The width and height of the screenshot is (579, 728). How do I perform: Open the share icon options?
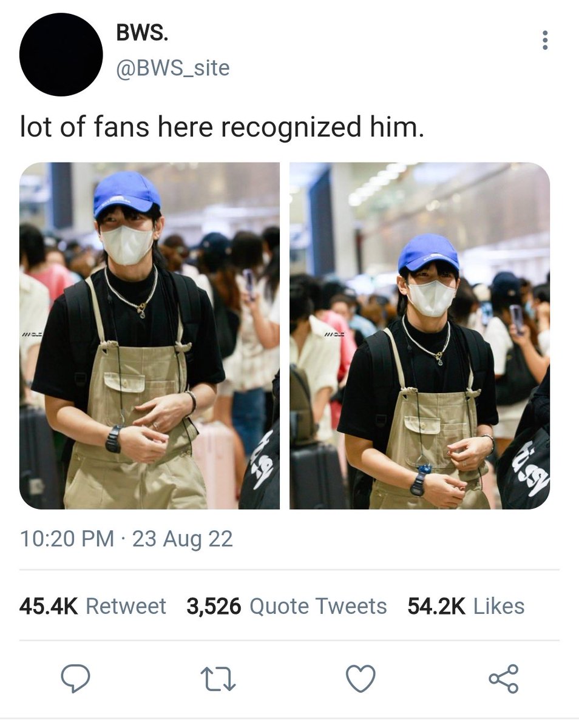pyautogui.click(x=504, y=678)
